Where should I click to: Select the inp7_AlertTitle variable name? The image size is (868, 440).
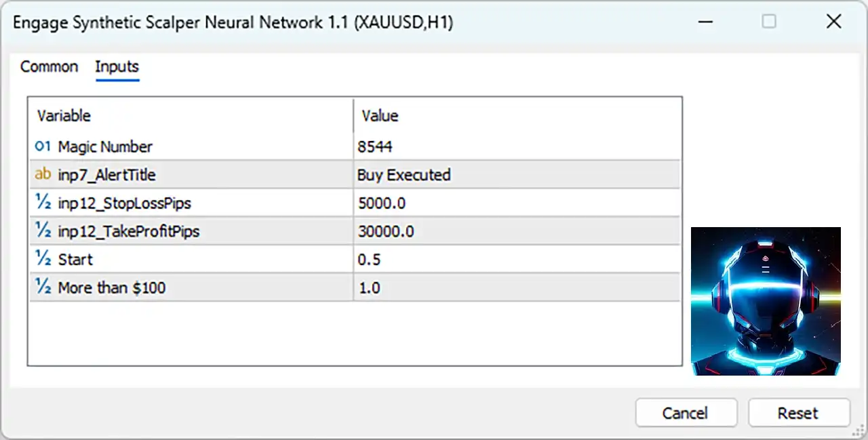[x=107, y=175]
